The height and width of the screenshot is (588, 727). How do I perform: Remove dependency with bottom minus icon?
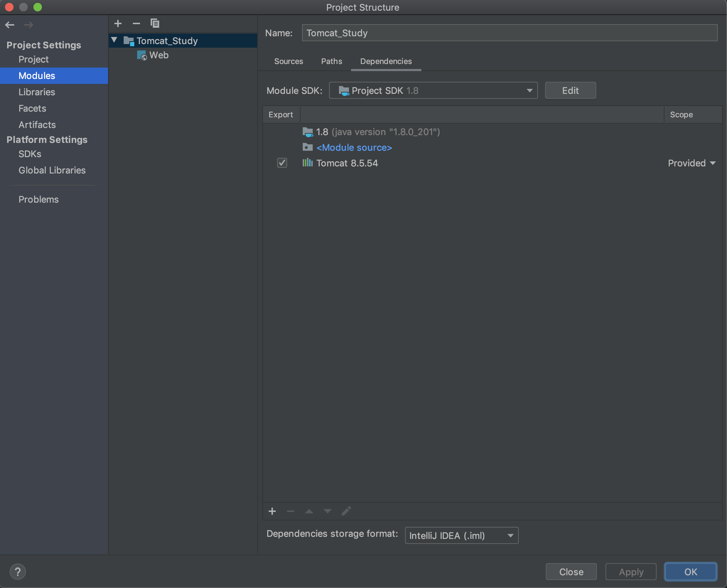tap(291, 511)
